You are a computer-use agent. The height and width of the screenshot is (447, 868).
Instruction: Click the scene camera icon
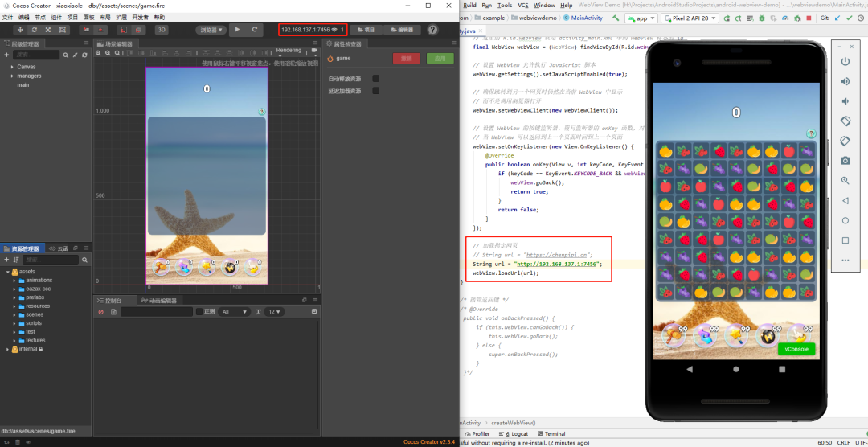[314, 51]
